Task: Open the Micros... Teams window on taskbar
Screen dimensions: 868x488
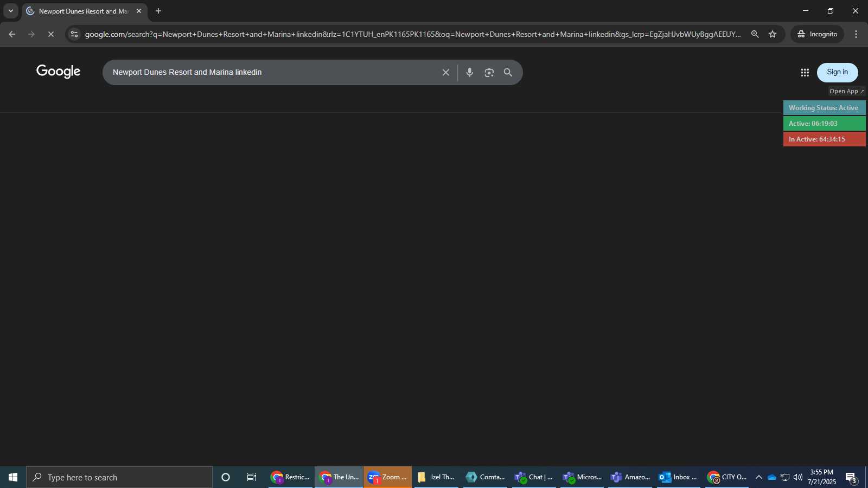Action: coord(582,477)
